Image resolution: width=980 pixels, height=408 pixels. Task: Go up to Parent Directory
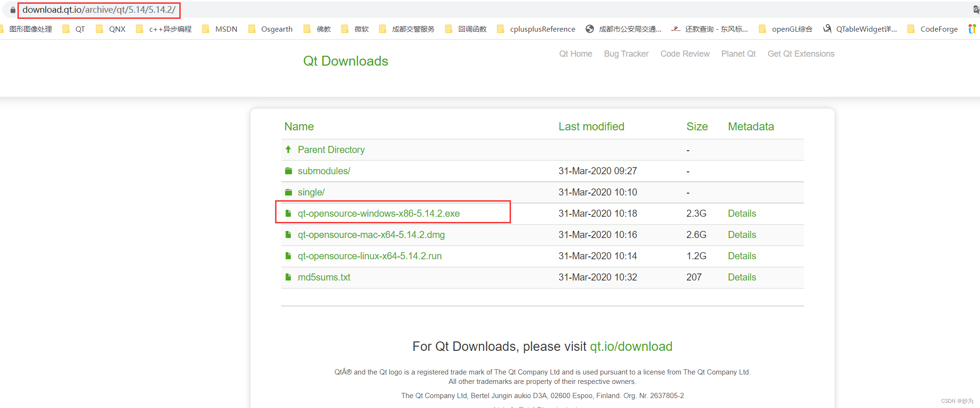(x=331, y=150)
